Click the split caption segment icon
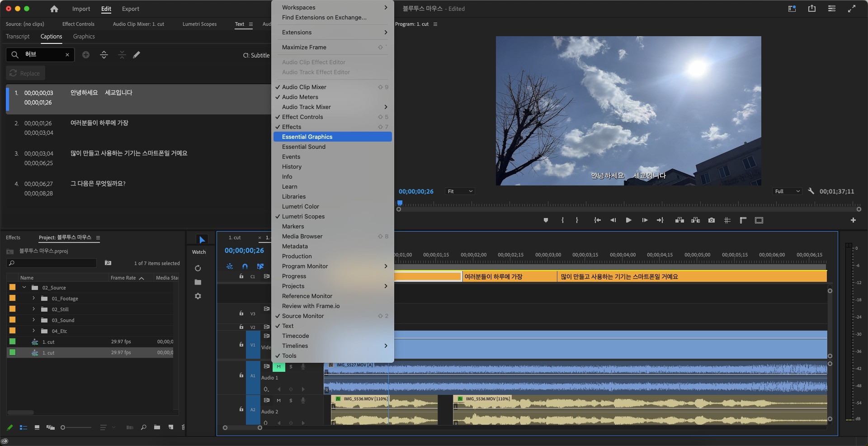Viewport: 868px width, 446px height. (104, 55)
